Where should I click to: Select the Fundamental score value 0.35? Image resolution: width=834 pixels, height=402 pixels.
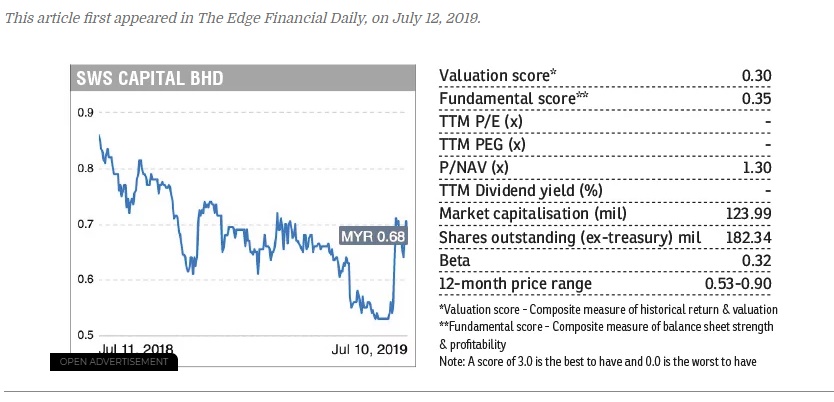click(x=757, y=99)
